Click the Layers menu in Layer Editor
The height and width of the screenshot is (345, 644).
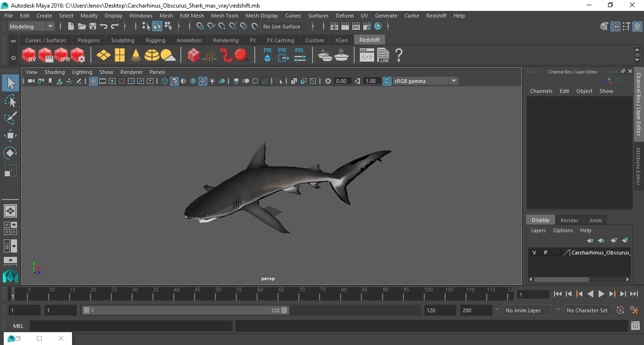pyautogui.click(x=538, y=230)
